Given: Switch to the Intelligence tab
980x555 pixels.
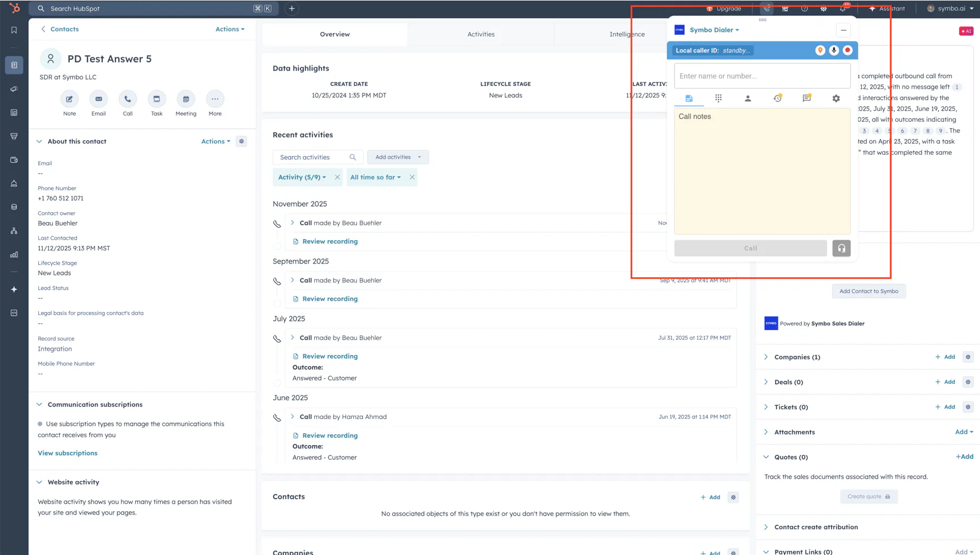Looking at the screenshot, I should (x=627, y=34).
